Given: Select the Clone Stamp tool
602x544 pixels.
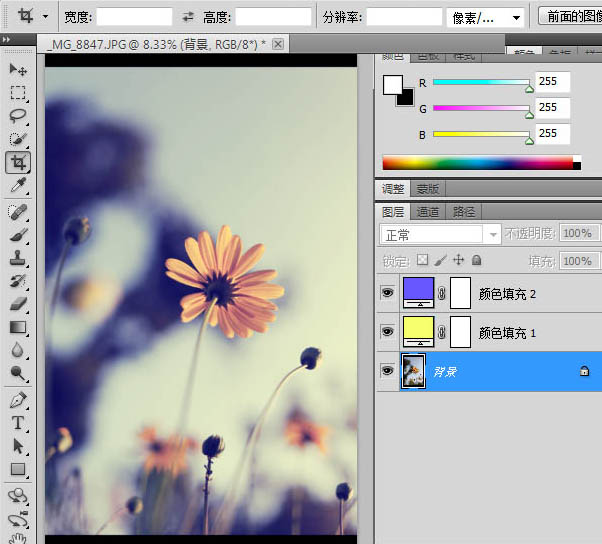Looking at the screenshot, I should 18,257.
